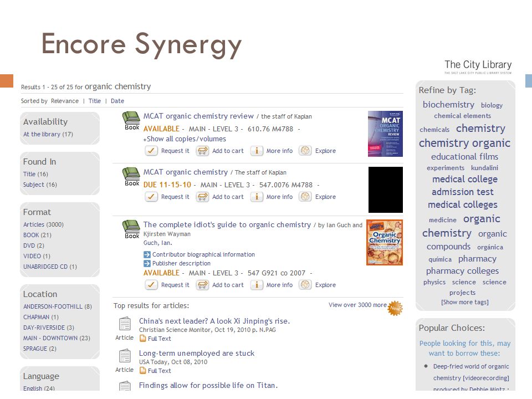Sort results by Date
This screenshot has height=399, width=532.
coord(117,101)
